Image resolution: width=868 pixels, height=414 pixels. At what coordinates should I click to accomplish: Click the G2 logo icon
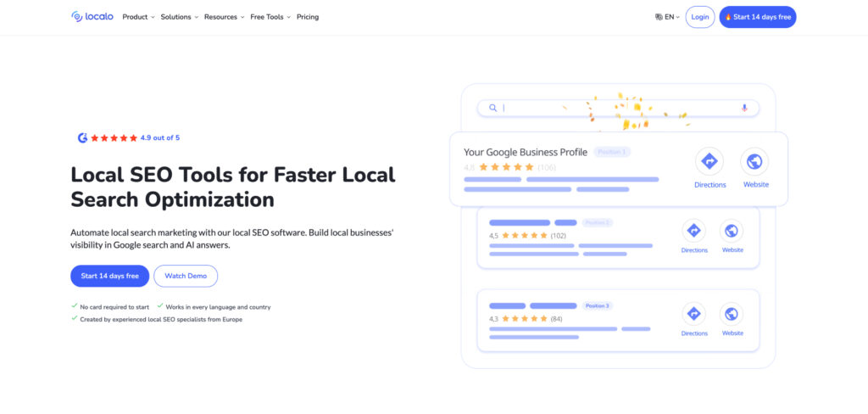tap(82, 138)
